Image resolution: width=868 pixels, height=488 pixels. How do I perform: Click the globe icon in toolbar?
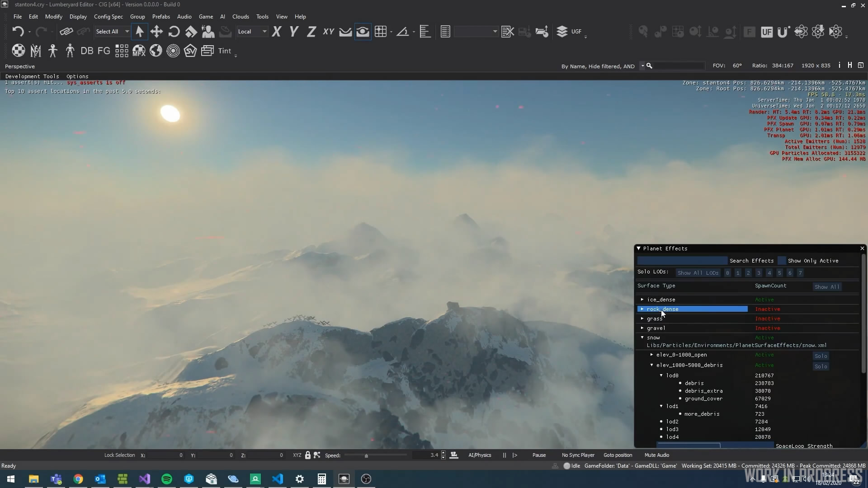click(156, 51)
